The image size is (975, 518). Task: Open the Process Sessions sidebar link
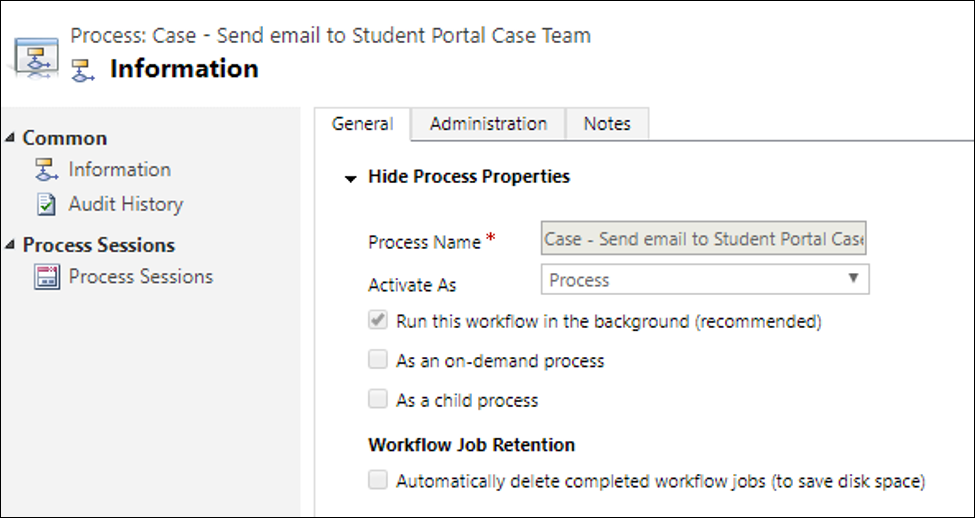[x=140, y=276]
